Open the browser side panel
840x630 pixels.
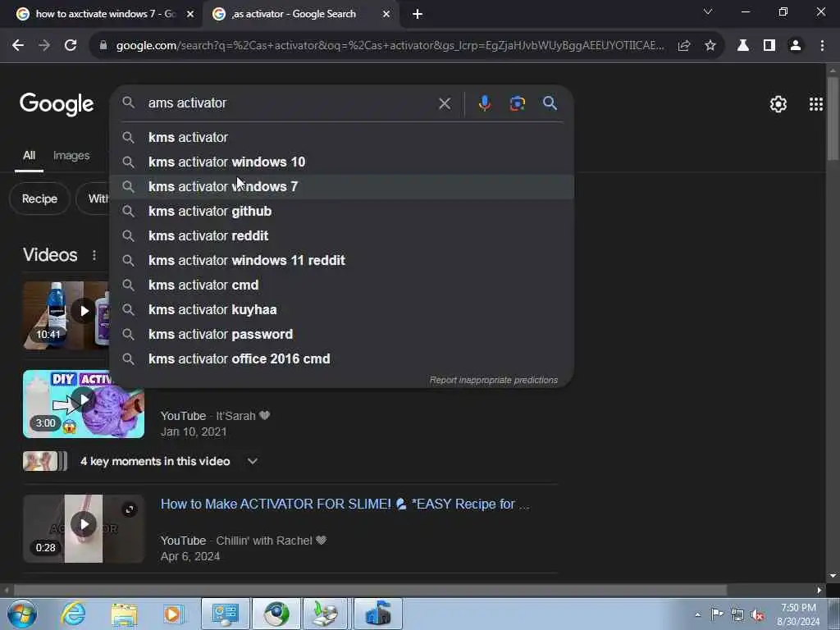pos(769,46)
